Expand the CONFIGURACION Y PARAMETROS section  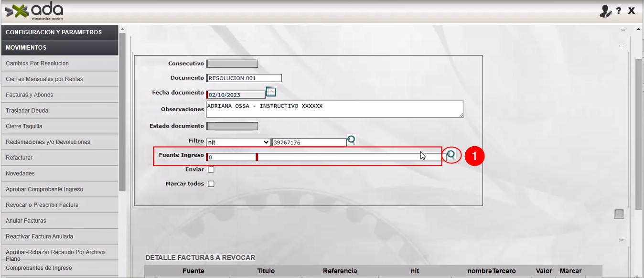[59, 32]
